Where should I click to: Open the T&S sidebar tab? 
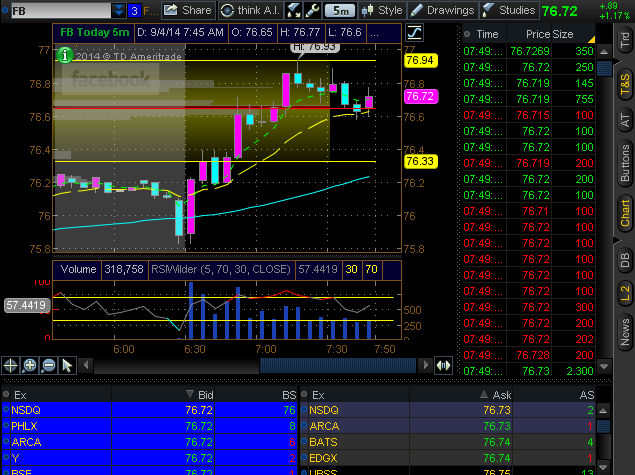(x=625, y=84)
